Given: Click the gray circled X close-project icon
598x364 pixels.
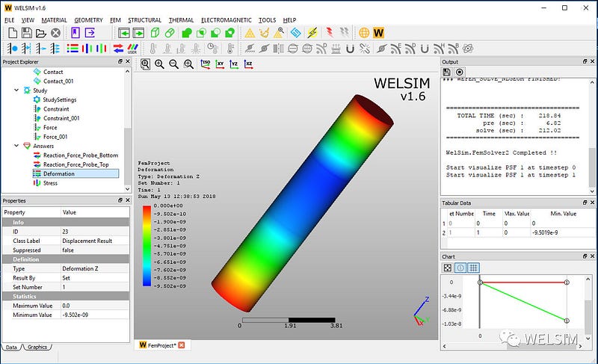Looking at the screenshot, I should [x=55, y=33].
